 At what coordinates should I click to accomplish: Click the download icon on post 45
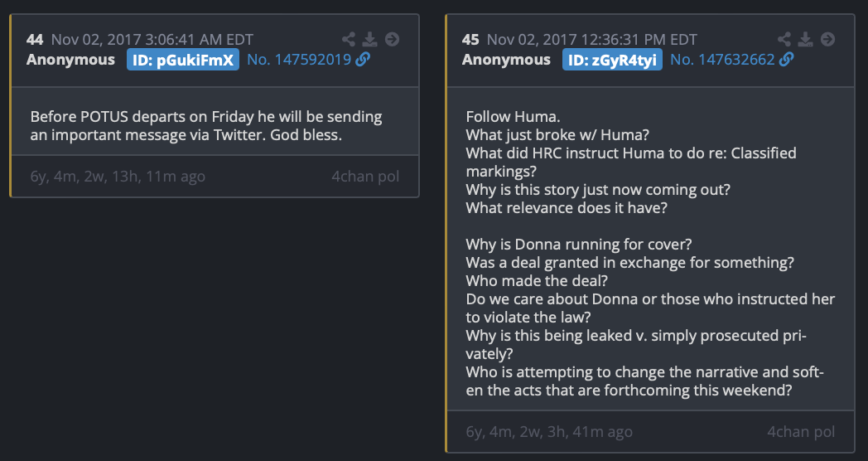(806, 39)
